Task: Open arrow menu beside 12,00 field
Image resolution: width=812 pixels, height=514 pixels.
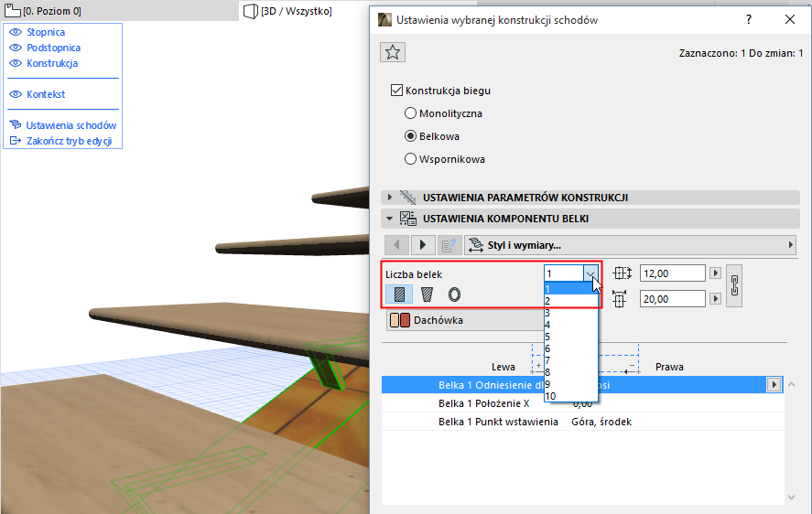Action: pyautogui.click(x=715, y=273)
